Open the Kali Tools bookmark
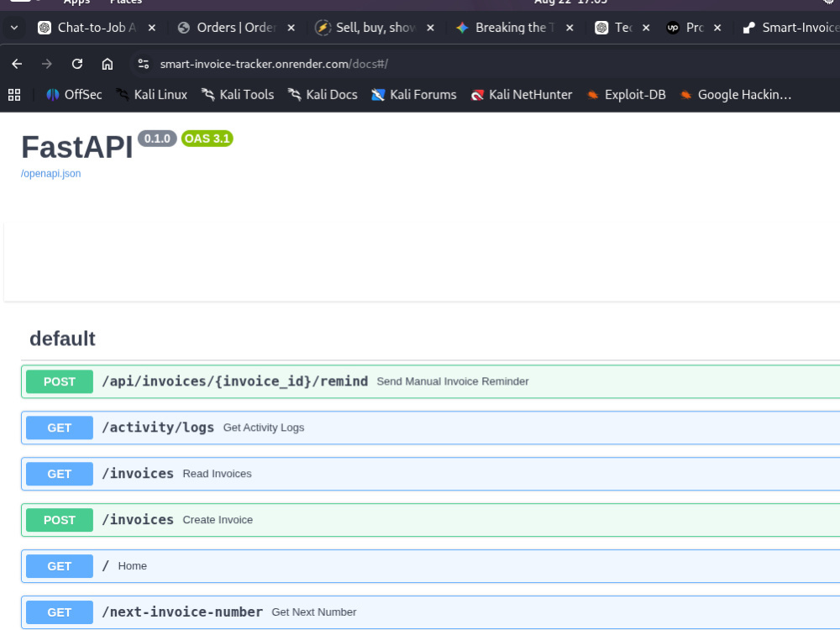This screenshot has height=630, width=840. coord(238,95)
